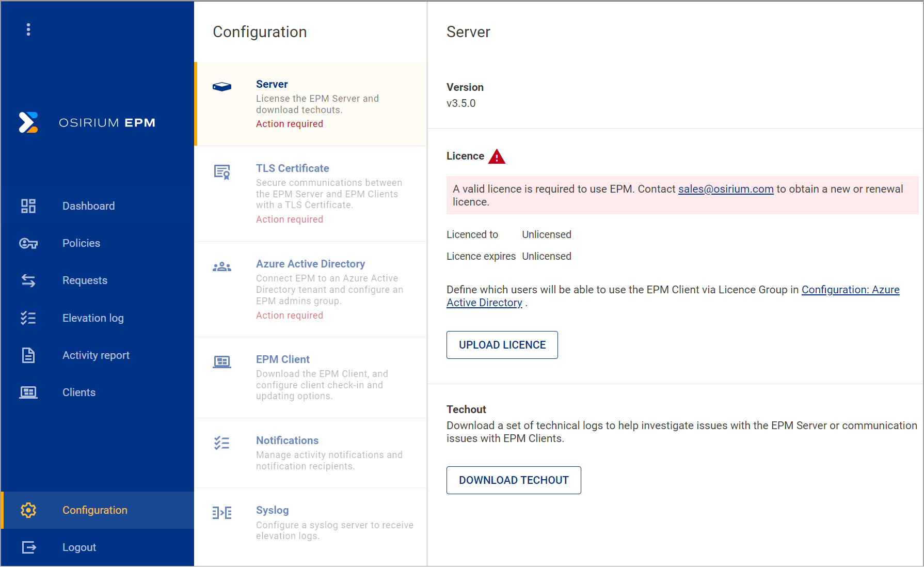The height and width of the screenshot is (567, 924).
Task: Click the Server section icon
Action: (222, 87)
